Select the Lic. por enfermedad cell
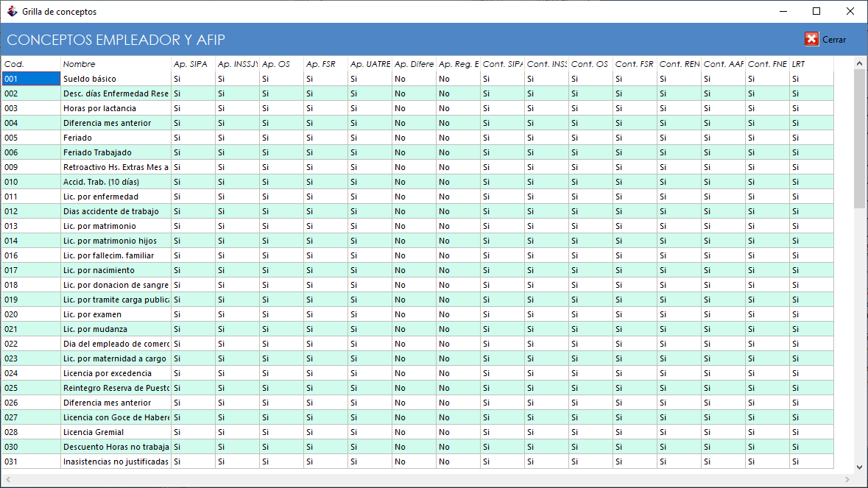Screen dimensions: 868x488 (x=116, y=197)
